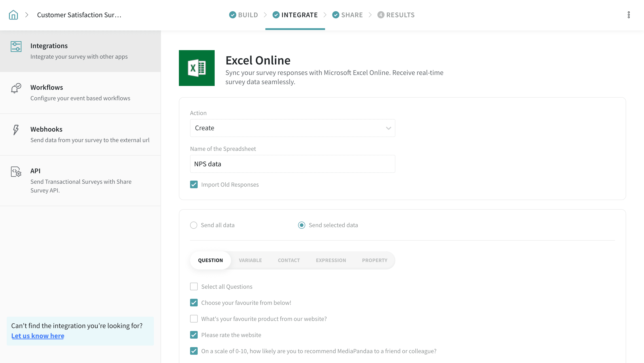Image resolution: width=644 pixels, height=363 pixels.
Task: Click the home icon in breadcrumb
Action: pos(13,15)
